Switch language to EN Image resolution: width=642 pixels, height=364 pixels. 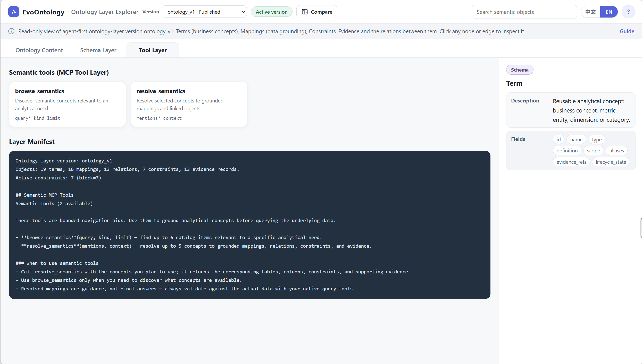pyautogui.click(x=609, y=12)
